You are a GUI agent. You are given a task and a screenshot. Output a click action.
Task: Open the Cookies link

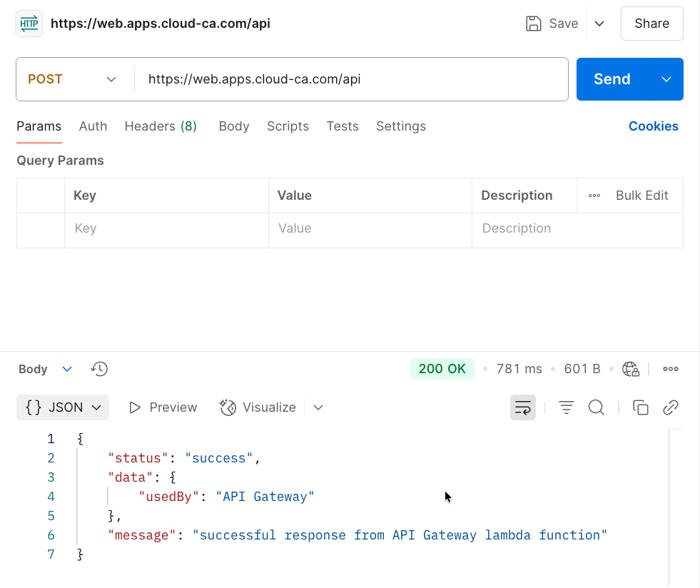click(x=653, y=126)
